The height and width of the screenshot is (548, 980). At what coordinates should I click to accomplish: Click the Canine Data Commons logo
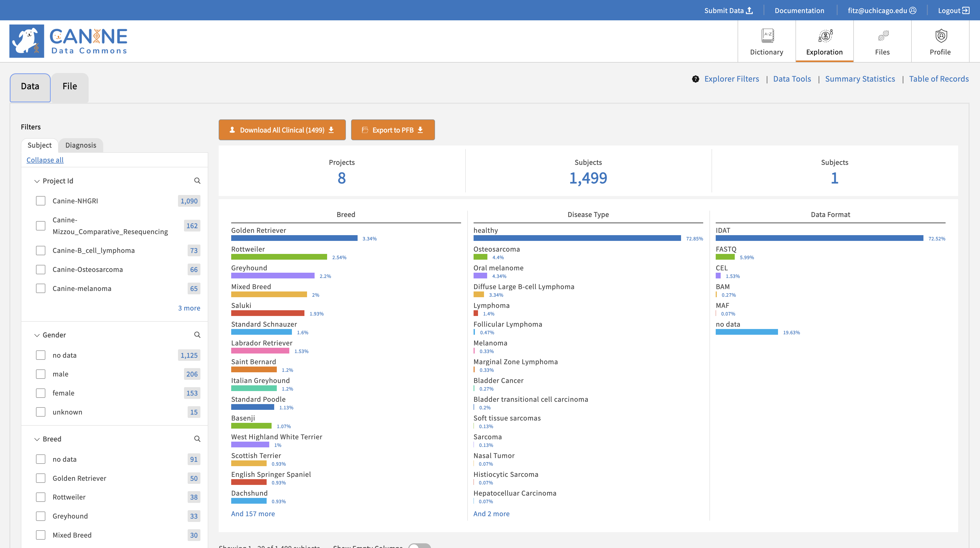point(69,41)
